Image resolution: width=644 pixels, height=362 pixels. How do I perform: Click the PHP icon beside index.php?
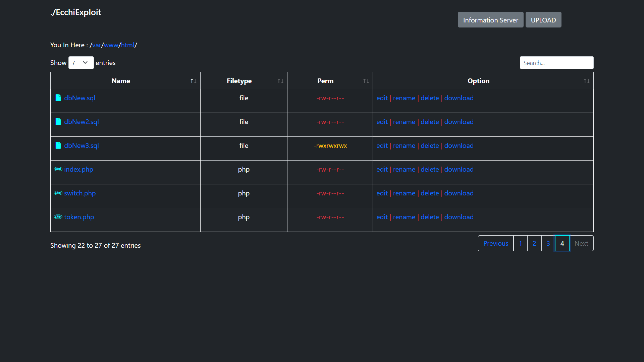click(58, 169)
